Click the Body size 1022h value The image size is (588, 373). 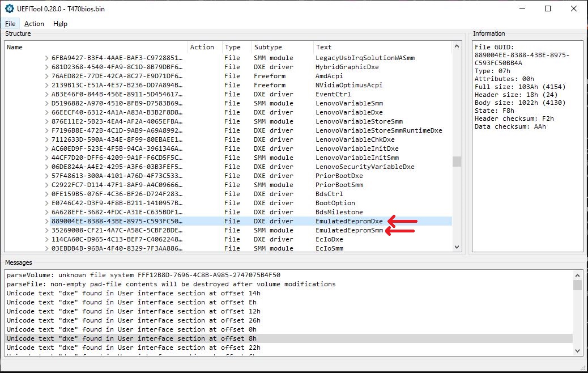pos(520,103)
